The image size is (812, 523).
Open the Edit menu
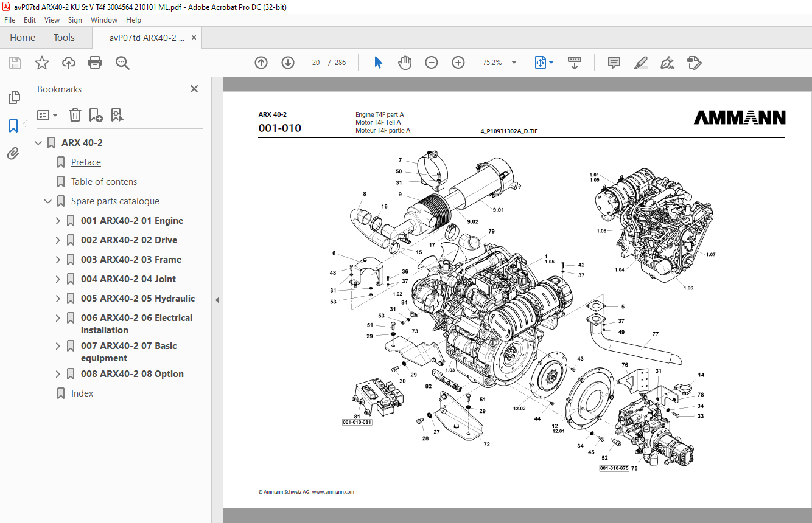(30, 20)
